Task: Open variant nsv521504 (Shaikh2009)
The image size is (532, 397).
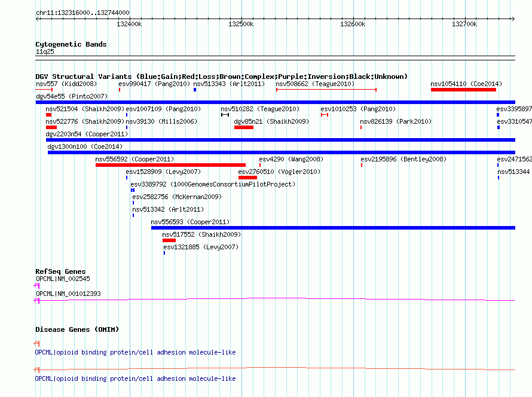Action: (85, 109)
